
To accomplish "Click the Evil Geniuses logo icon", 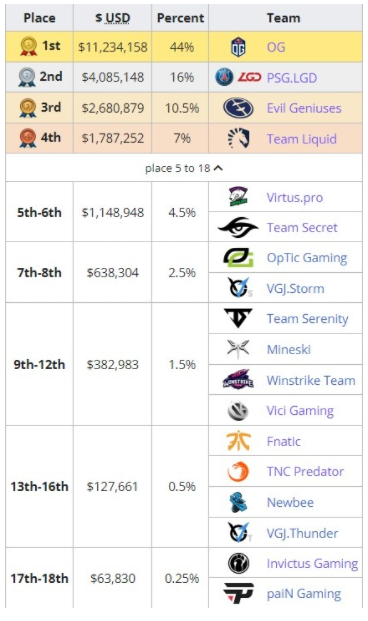I will (x=238, y=108).
